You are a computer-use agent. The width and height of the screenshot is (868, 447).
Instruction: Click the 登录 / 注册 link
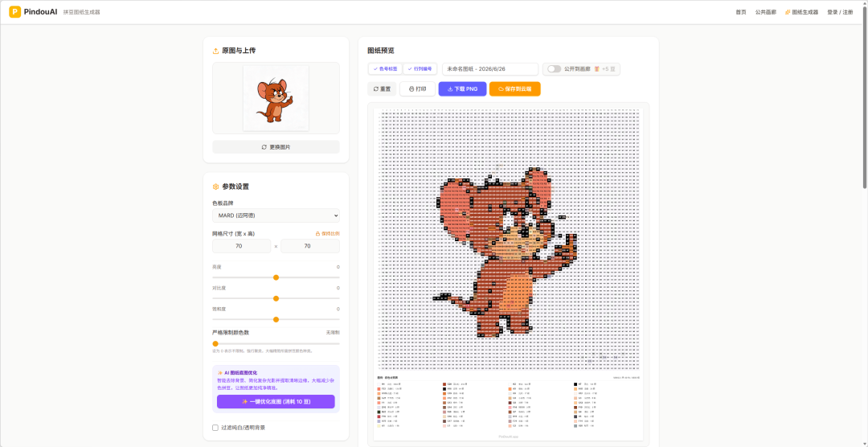pos(840,12)
